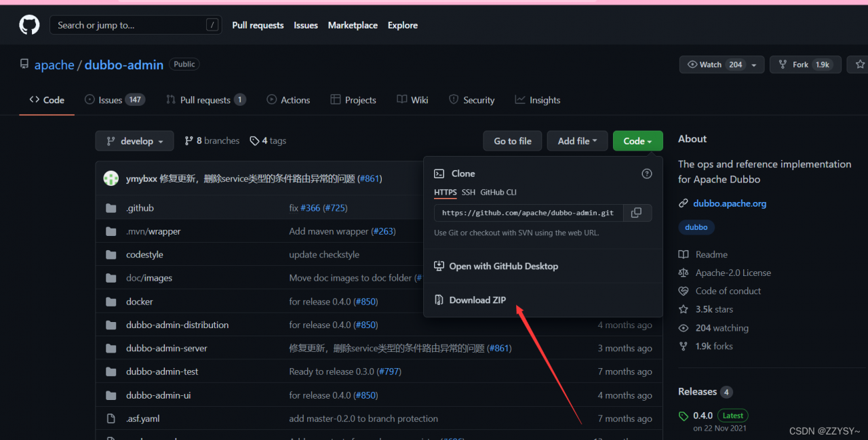Select the license scale icon
Image resolution: width=868 pixels, height=440 pixels.
pos(684,273)
